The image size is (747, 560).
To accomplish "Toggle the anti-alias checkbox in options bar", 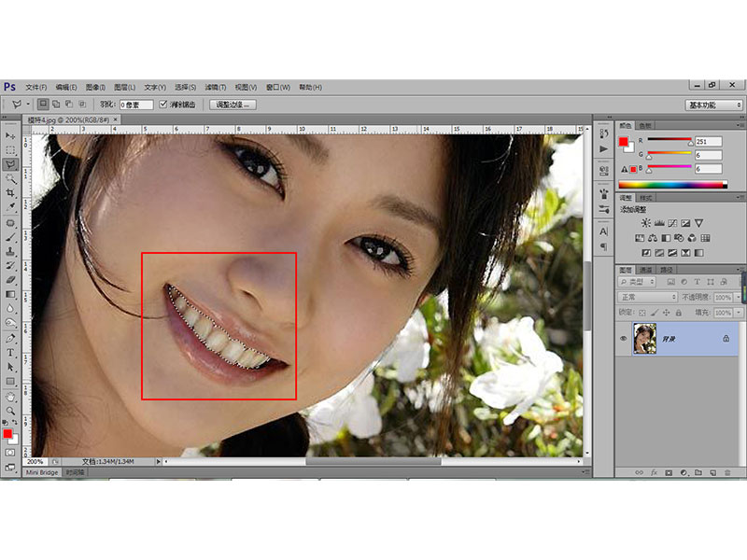I will (163, 105).
